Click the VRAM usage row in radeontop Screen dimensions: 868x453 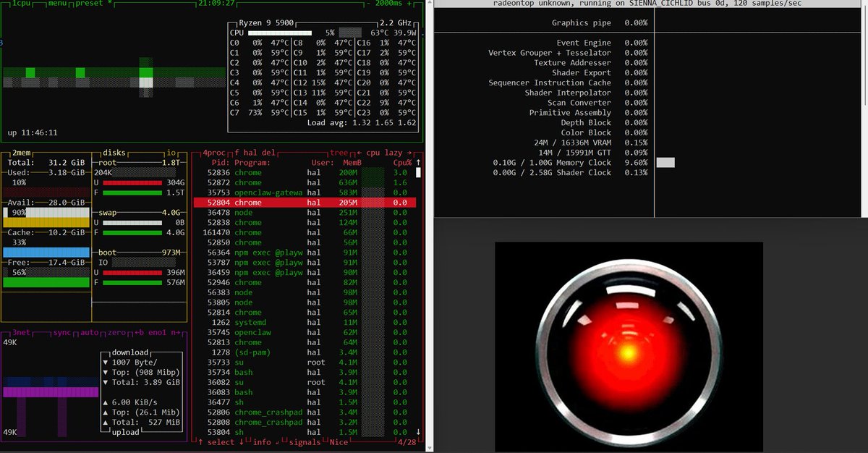click(591, 143)
